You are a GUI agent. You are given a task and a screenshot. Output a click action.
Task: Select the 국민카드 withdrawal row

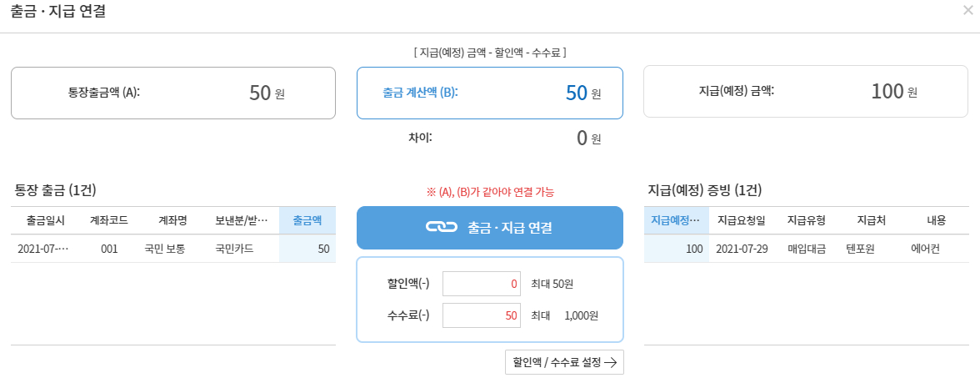pos(172,249)
